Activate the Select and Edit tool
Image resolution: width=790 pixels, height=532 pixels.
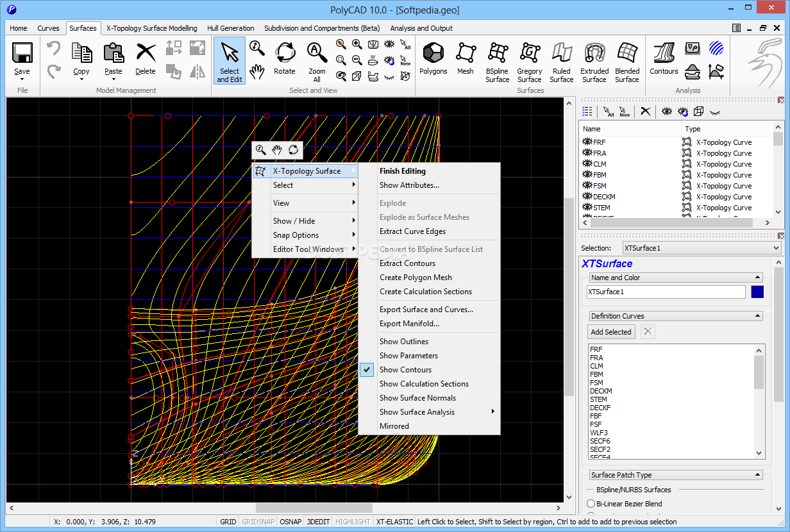(230, 61)
